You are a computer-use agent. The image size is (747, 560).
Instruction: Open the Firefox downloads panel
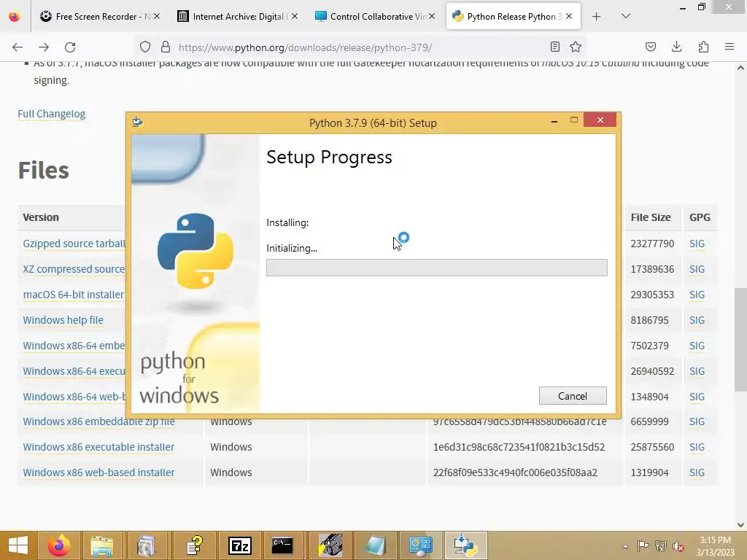click(x=676, y=47)
